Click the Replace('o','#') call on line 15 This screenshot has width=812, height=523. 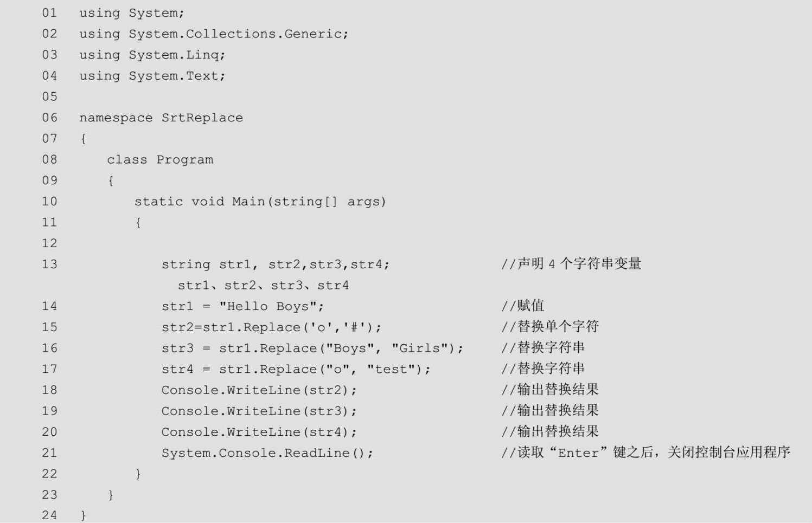coord(311,327)
